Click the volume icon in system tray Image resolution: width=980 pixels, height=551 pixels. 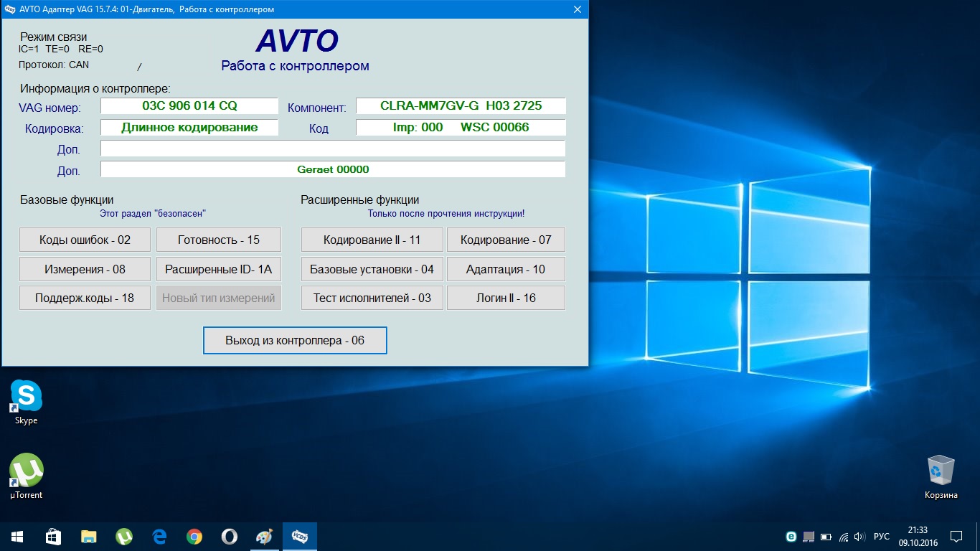pos(859,536)
